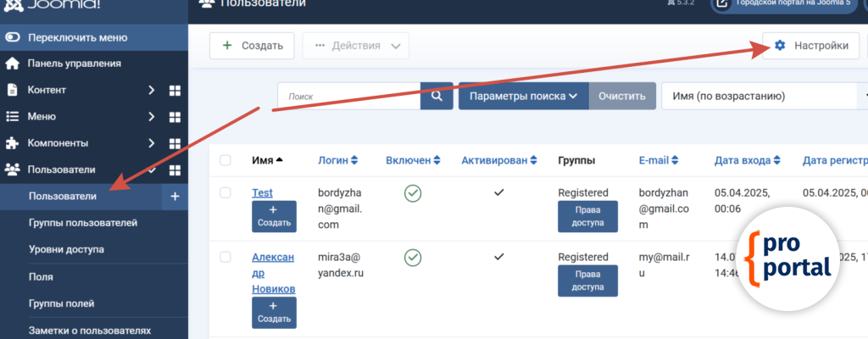Click into the Поиск search field
Screen dimensions: 868x339
click(349, 97)
